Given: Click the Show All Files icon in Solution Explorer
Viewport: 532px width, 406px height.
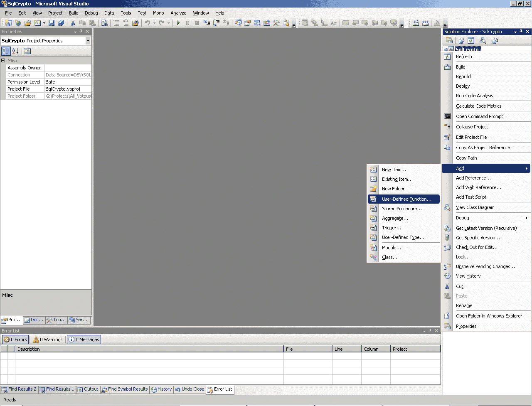Looking at the screenshot, I should point(461,41).
